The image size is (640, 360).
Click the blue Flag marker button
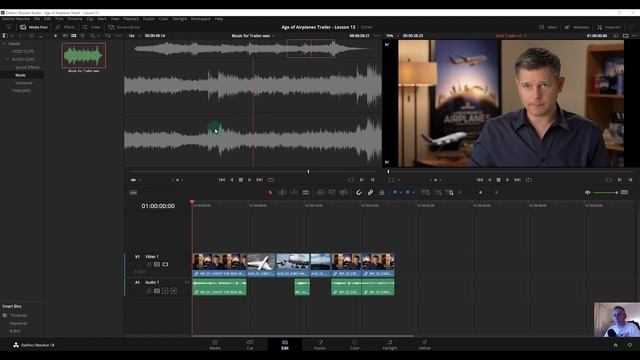tap(395, 192)
